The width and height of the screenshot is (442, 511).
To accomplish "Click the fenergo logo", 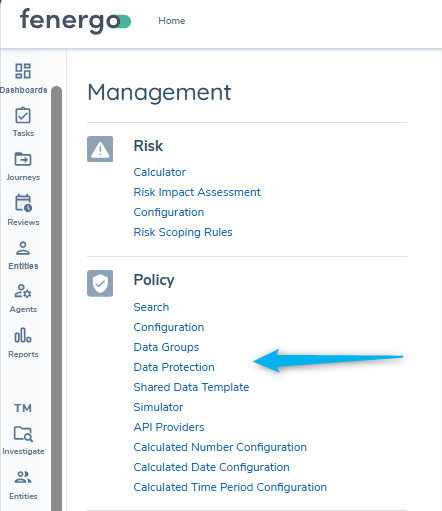I will (75, 21).
